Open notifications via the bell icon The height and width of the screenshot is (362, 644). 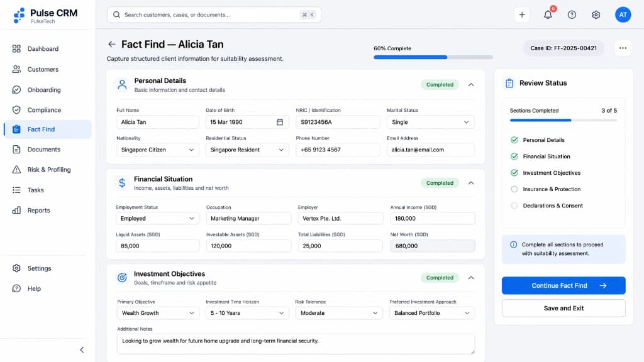(547, 14)
